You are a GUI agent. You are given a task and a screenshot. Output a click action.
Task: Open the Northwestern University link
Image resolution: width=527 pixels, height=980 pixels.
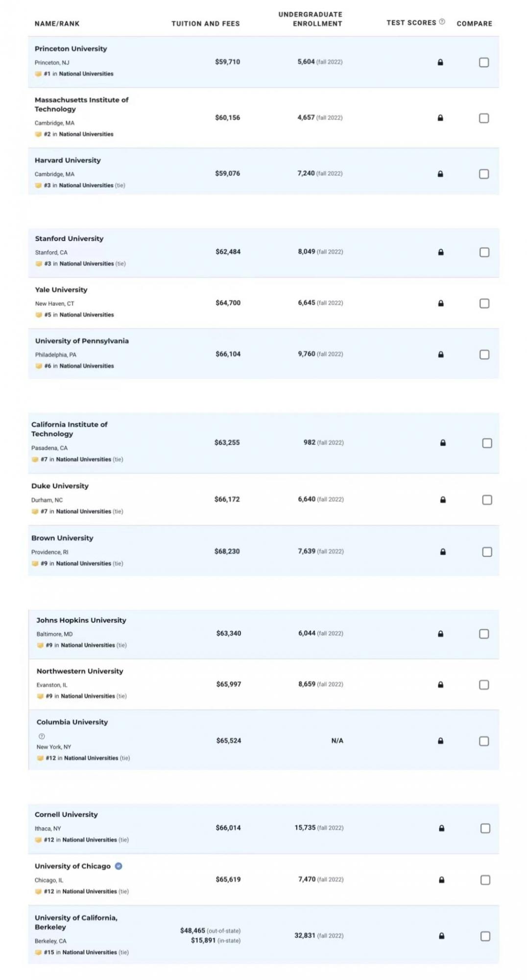coord(80,671)
